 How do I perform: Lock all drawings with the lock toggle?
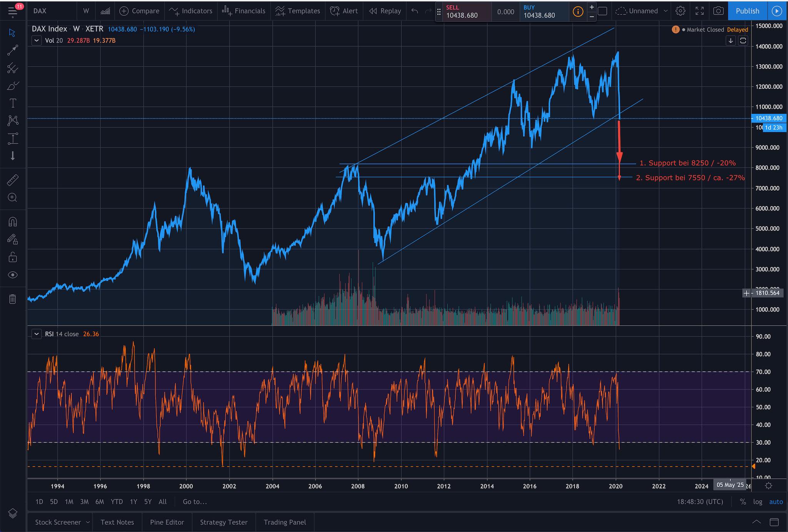click(x=12, y=257)
